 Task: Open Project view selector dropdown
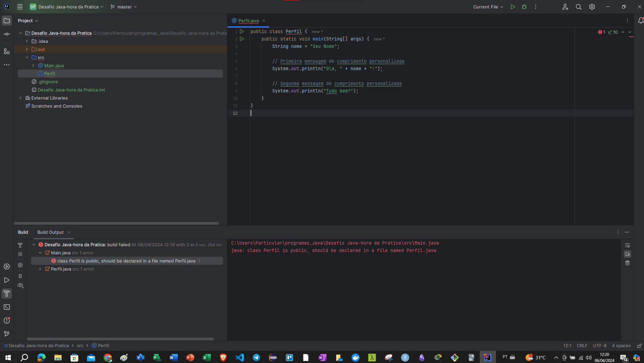pyautogui.click(x=28, y=21)
